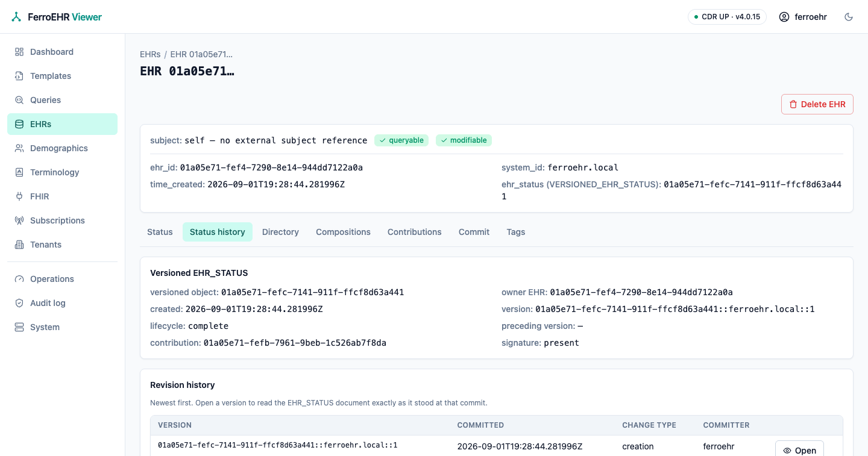Open Tenants in sidebar
The height and width of the screenshot is (456, 868).
[62, 245]
